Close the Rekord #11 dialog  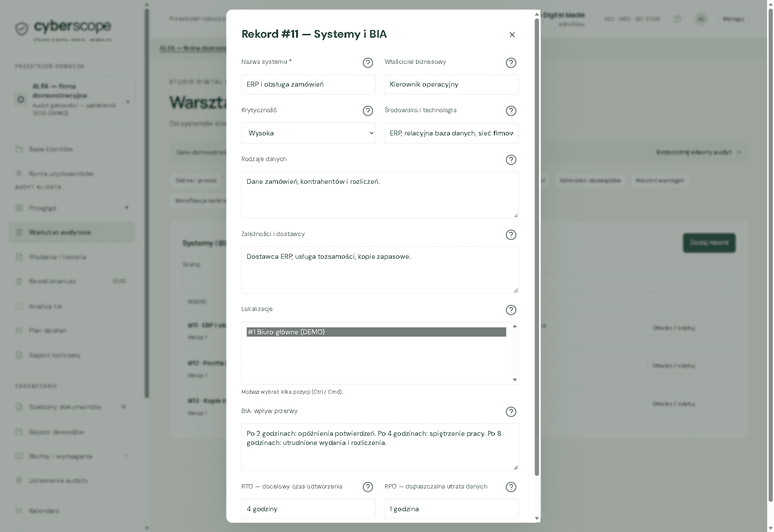512,34
